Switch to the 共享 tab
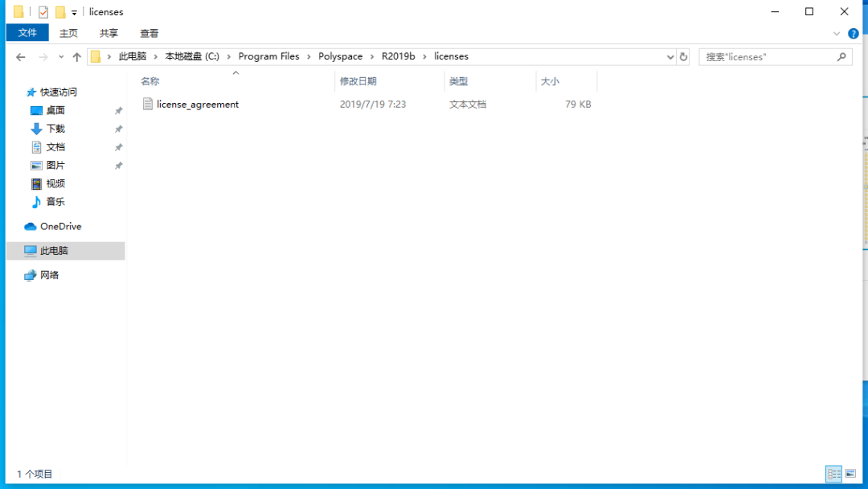 [x=108, y=33]
